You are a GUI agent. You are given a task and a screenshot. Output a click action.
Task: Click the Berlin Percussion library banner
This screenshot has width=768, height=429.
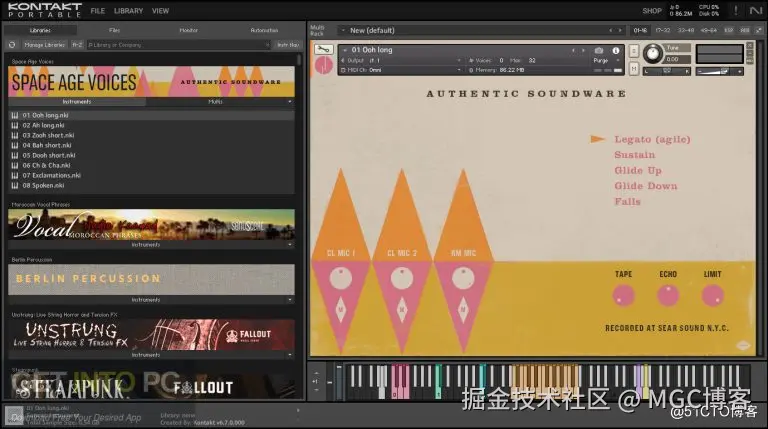pyautogui.click(x=151, y=280)
